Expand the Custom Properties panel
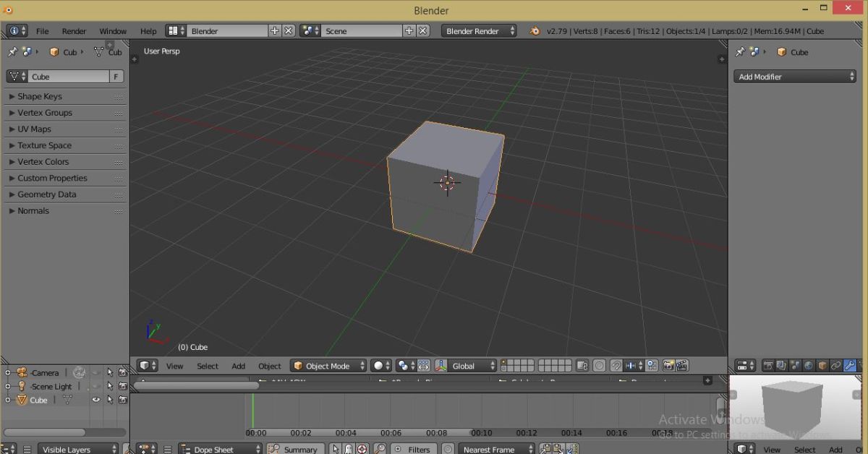868x454 pixels. pyautogui.click(x=64, y=178)
